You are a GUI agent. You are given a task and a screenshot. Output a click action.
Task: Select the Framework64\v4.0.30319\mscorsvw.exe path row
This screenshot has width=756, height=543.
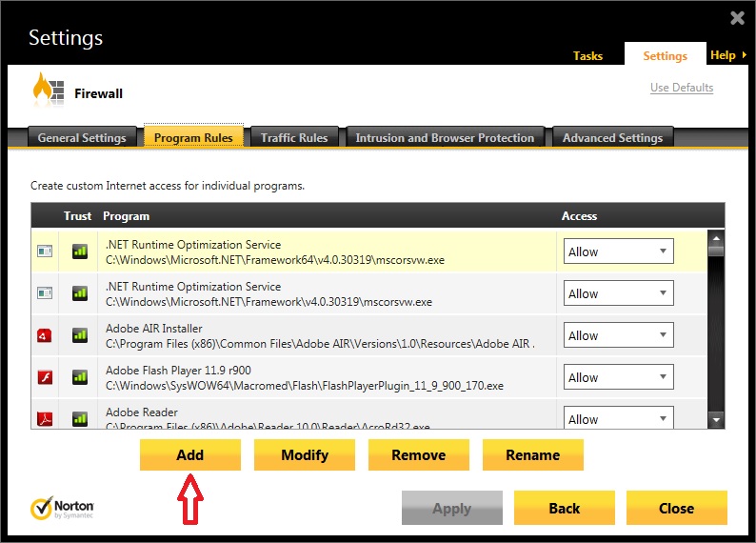(369, 251)
